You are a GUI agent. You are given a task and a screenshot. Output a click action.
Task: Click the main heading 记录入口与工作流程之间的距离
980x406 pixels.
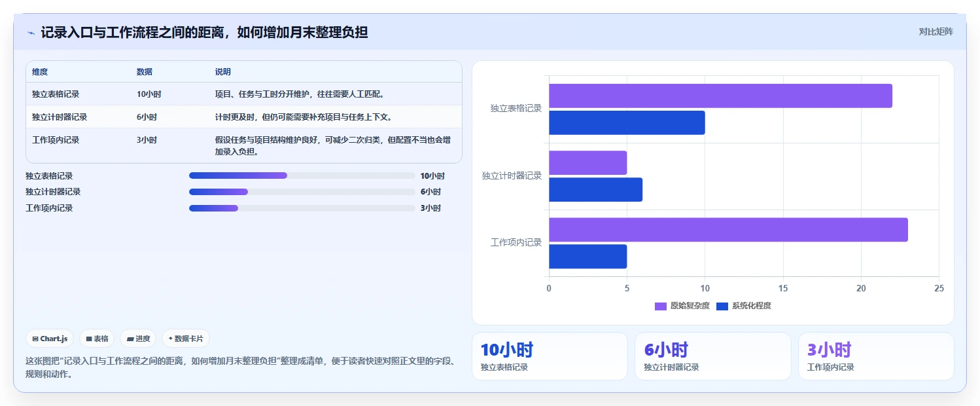click(x=204, y=32)
